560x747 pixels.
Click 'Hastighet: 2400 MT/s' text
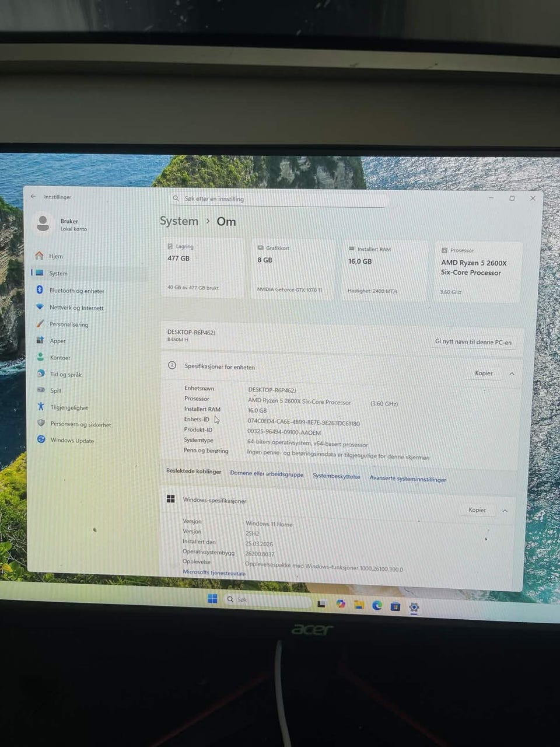pos(372,291)
